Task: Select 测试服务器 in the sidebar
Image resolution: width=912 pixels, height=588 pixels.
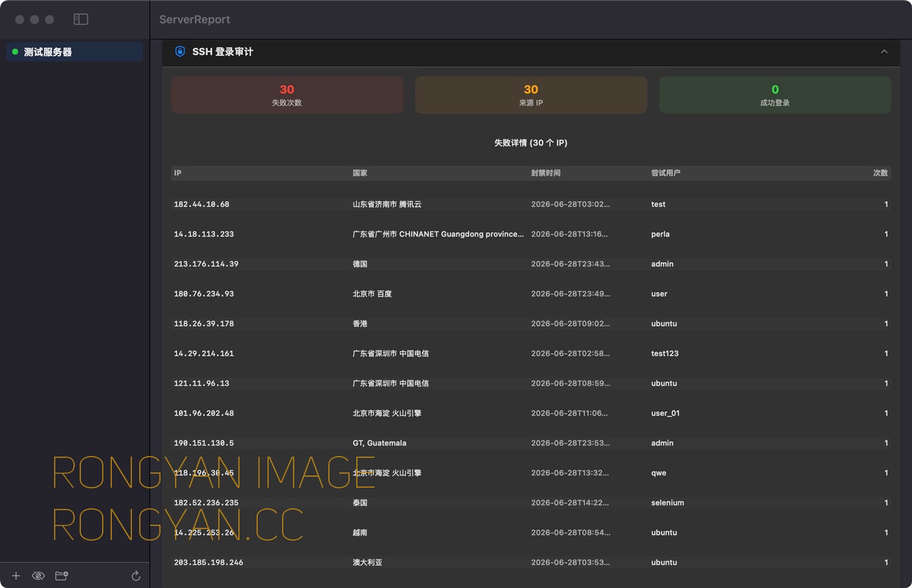Action: [74, 52]
